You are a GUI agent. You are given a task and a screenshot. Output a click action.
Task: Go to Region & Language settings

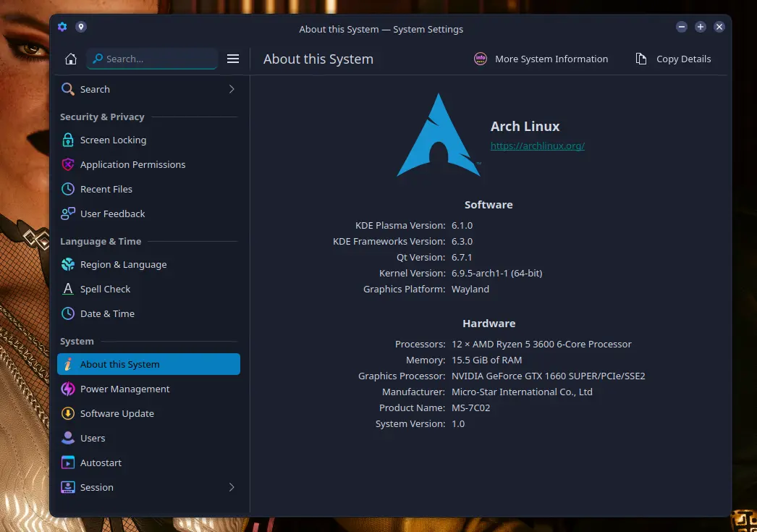[148, 264]
